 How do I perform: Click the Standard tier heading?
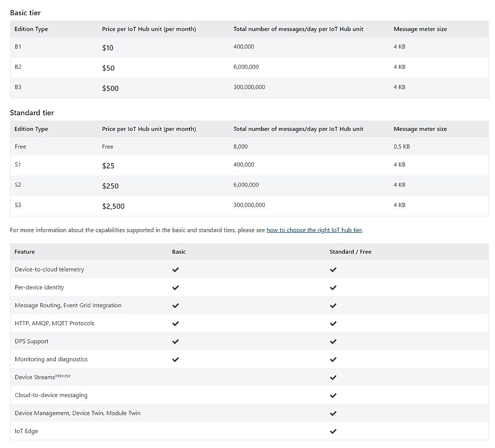tap(32, 113)
